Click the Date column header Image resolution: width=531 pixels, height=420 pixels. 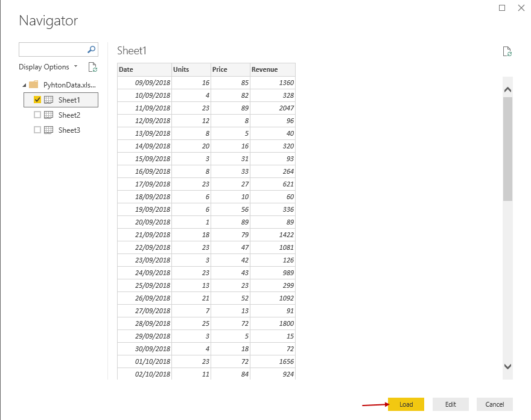pos(145,69)
